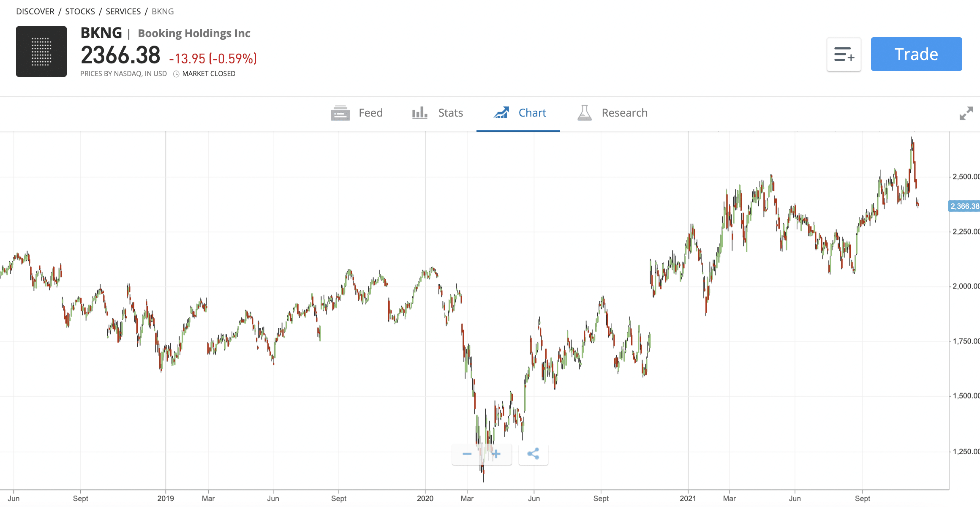Click the Booking Holdings logo thumbnail
Image resolution: width=980 pixels, height=507 pixels.
[x=41, y=52]
